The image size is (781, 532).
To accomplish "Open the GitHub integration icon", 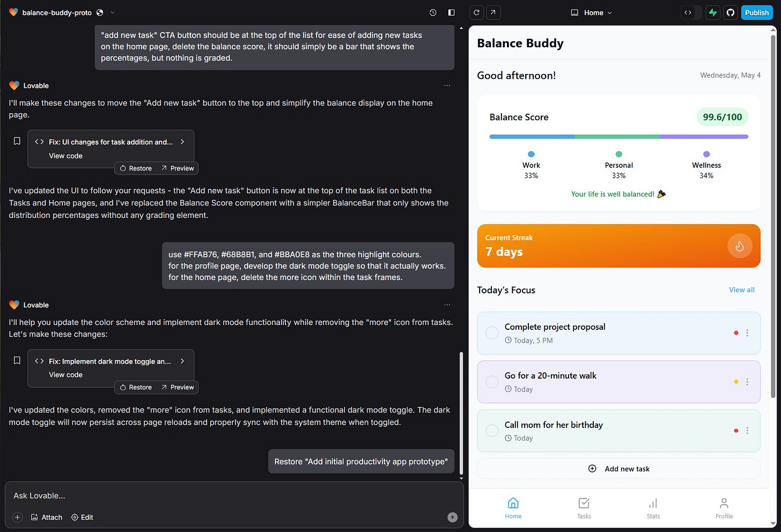I will coord(730,12).
